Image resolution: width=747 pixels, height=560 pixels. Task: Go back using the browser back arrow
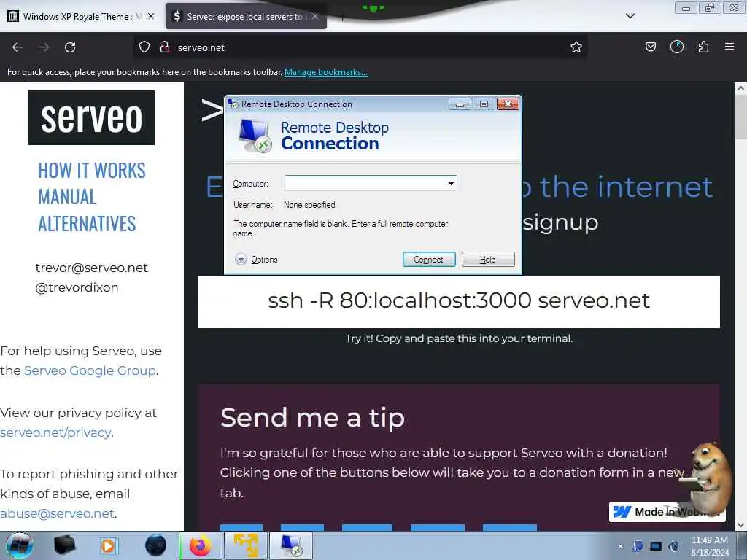click(x=18, y=47)
